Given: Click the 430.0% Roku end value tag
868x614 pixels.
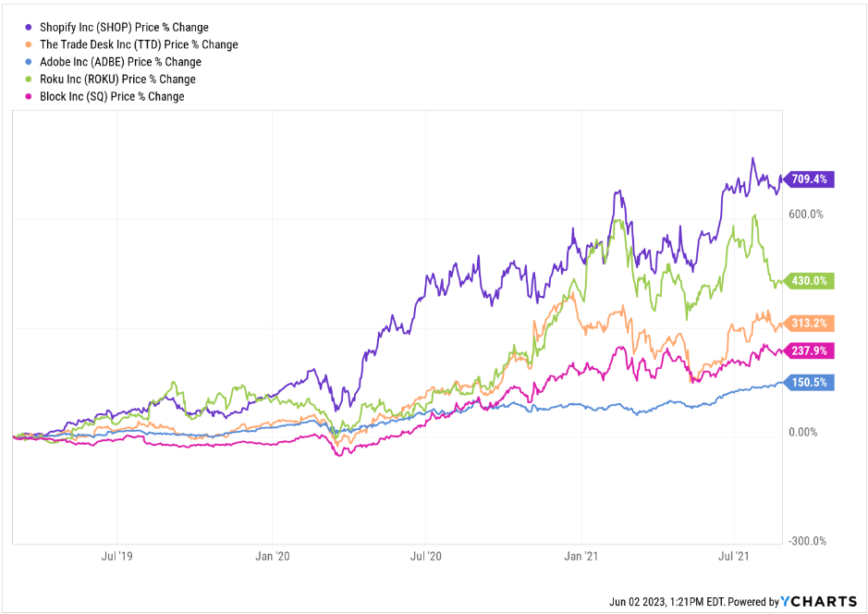Looking at the screenshot, I should point(810,280).
